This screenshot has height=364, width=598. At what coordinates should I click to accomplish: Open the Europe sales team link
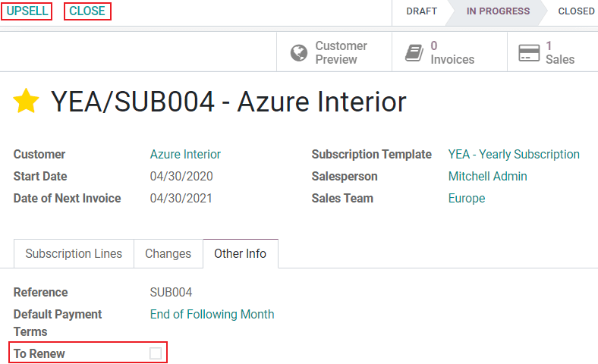tap(466, 199)
